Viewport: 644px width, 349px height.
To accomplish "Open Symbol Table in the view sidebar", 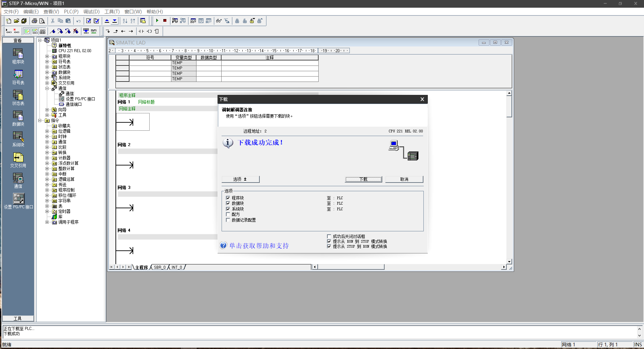I will [x=18, y=77].
